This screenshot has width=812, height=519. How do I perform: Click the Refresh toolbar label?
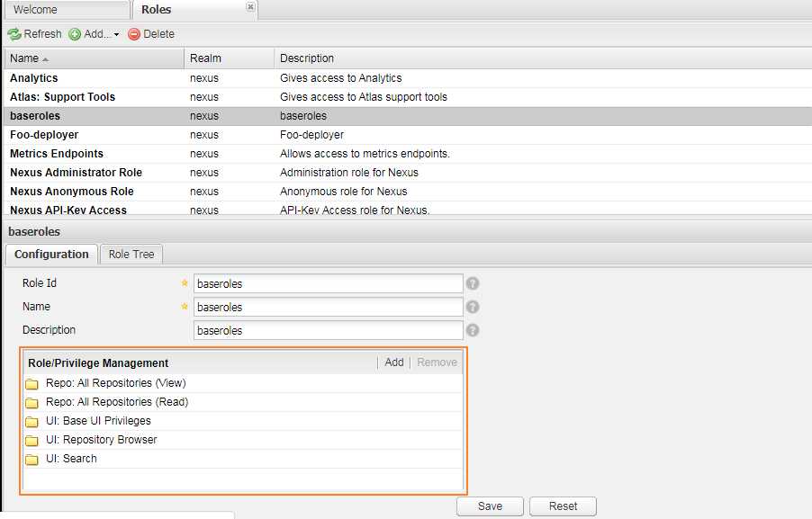click(42, 34)
